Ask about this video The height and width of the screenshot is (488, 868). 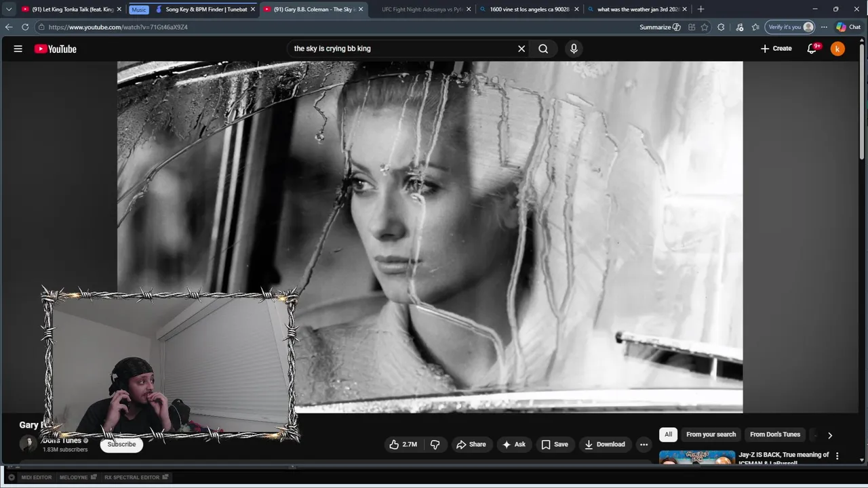click(513, 445)
